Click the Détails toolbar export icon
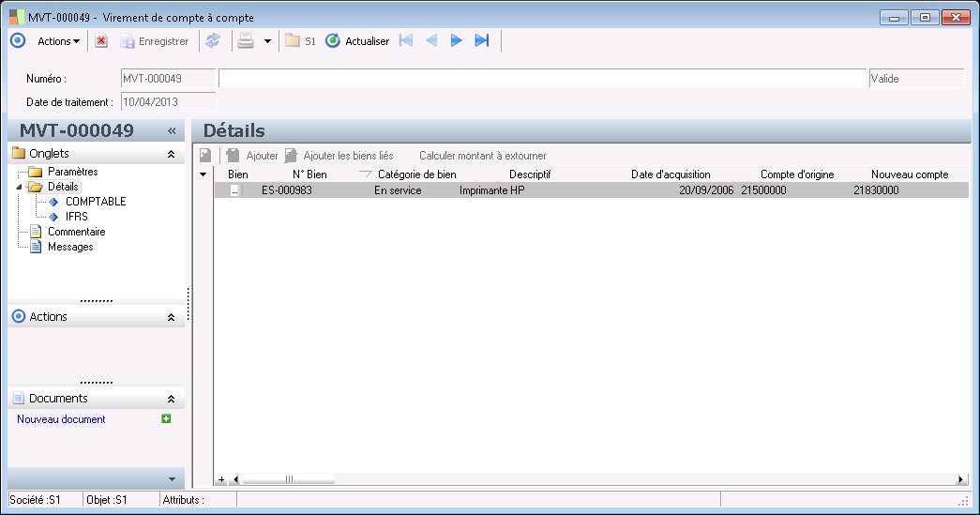 [x=205, y=156]
